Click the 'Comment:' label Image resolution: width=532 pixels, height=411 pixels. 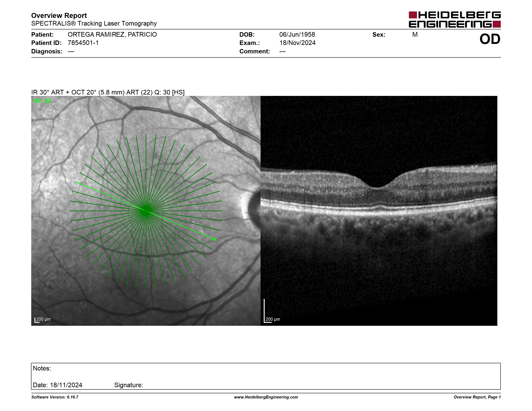coord(255,51)
